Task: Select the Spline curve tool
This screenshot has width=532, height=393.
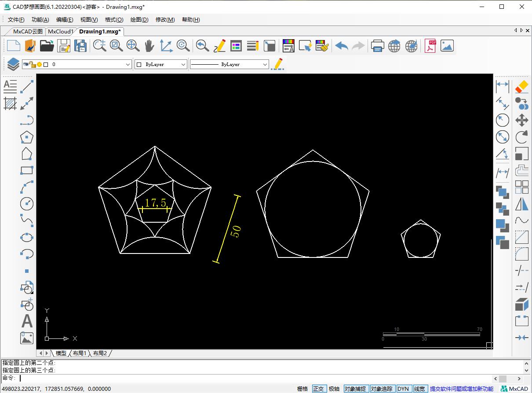Action: tap(27, 220)
